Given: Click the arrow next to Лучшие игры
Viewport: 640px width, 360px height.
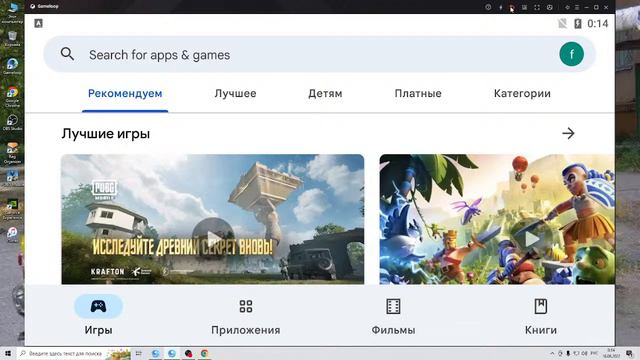Looking at the screenshot, I should coord(568,133).
